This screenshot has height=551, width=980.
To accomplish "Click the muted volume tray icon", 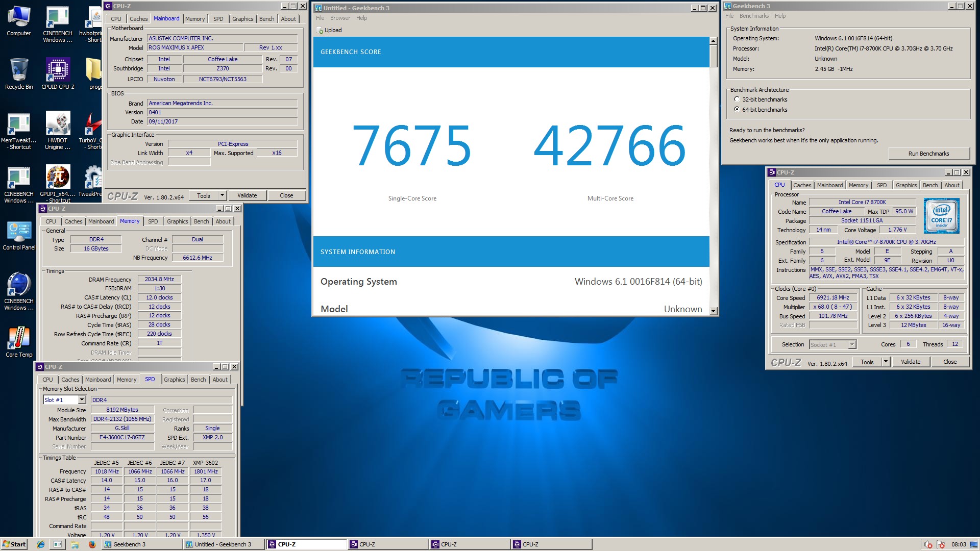I will (928, 544).
